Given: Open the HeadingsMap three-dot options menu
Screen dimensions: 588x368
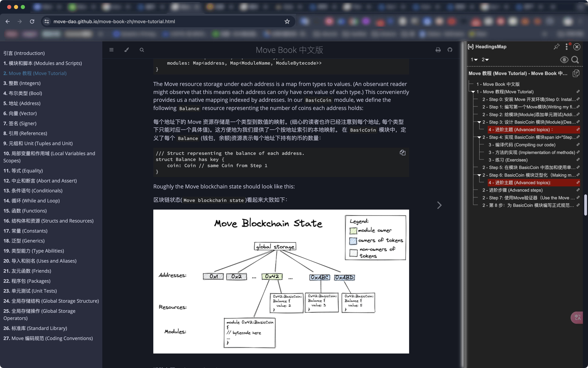Looking at the screenshot, I should pyautogui.click(x=567, y=47).
